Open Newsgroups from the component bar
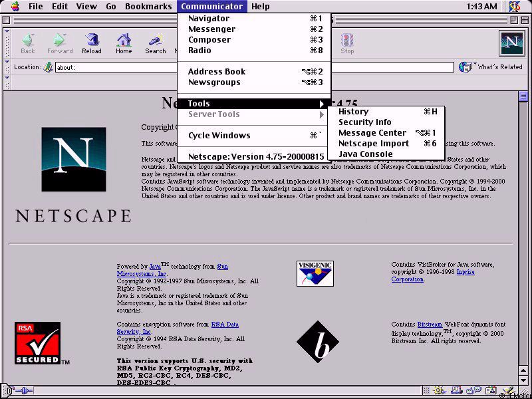The image size is (532, 399). (473, 391)
